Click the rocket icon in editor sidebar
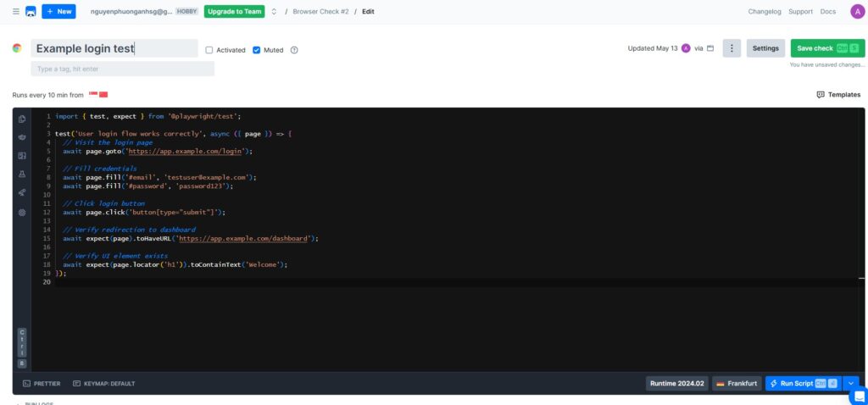This screenshot has width=868, height=405. coord(22,192)
